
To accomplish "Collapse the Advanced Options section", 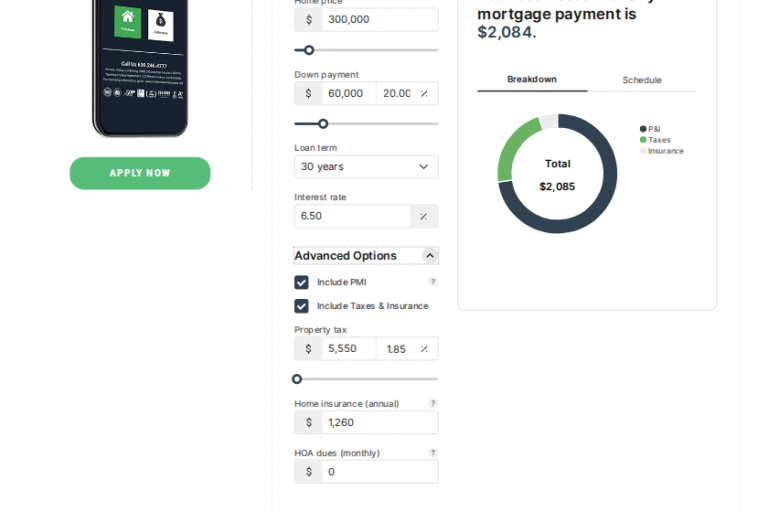I will [x=429, y=256].
